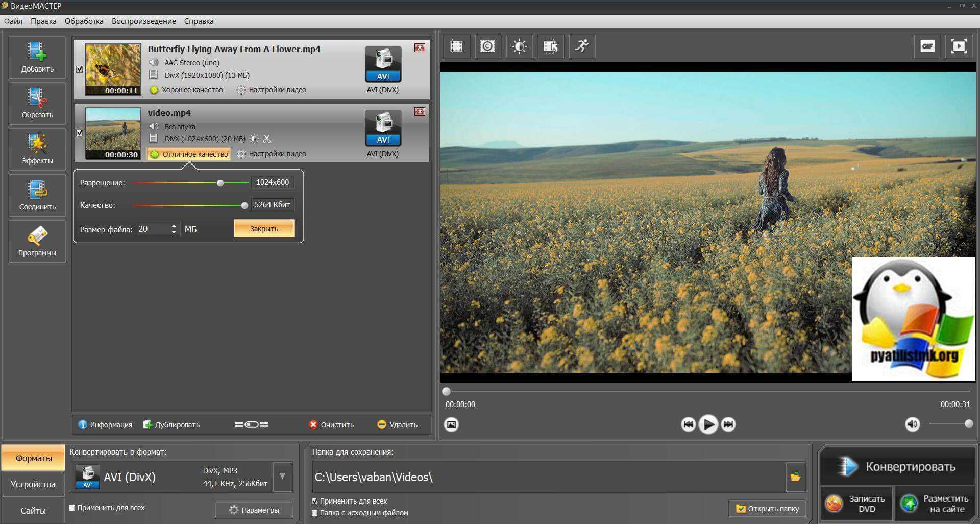Select the Соединить join videos tool
This screenshot has width=980, height=524.
[37, 195]
